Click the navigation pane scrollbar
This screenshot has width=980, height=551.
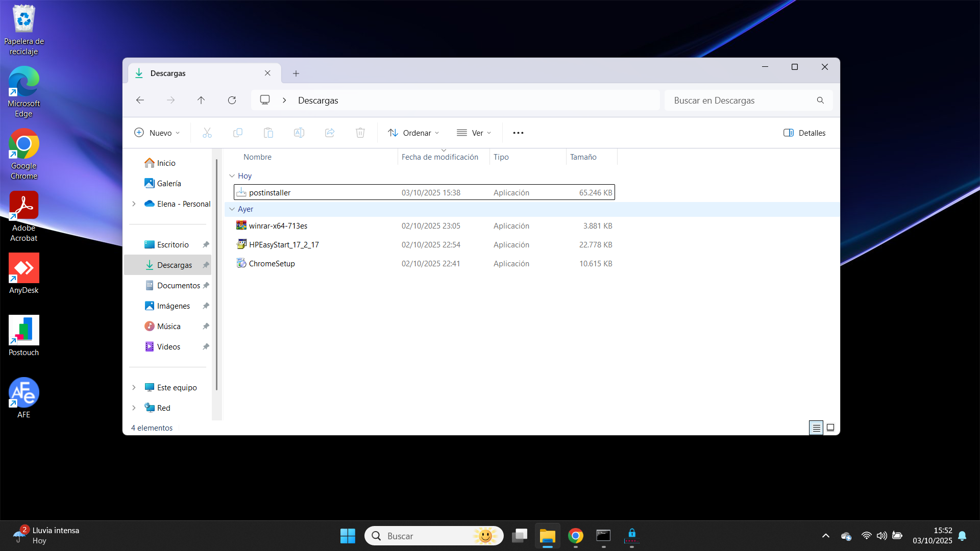tap(216, 275)
